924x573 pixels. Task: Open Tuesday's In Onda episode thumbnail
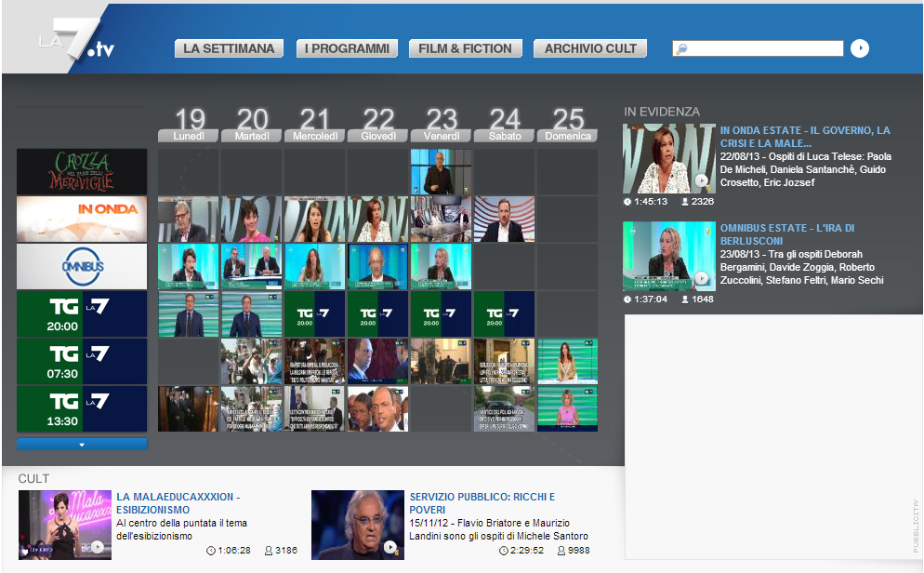click(x=252, y=219)
